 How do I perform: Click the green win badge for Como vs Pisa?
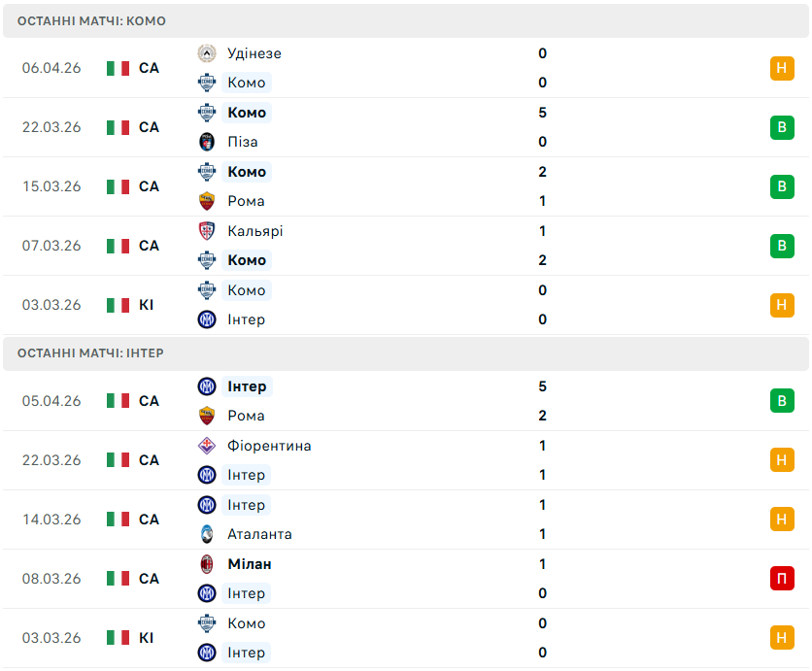coord(782,127)
